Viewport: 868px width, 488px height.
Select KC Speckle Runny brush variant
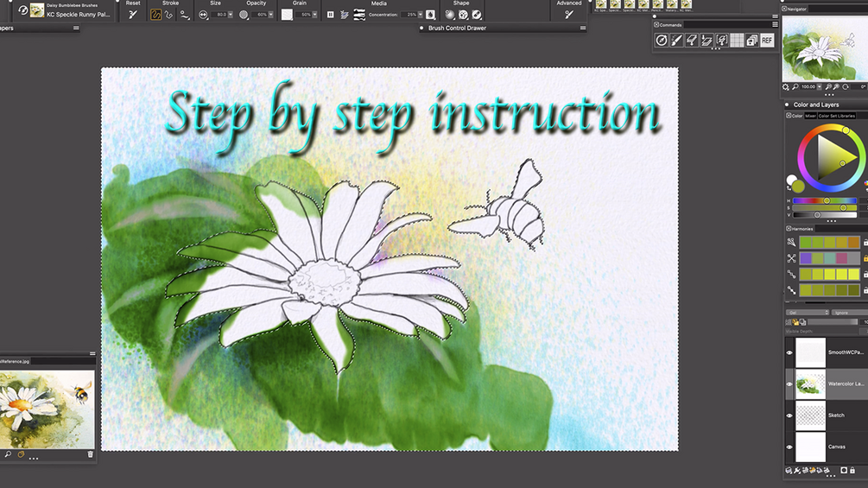(x=78, y=15)
